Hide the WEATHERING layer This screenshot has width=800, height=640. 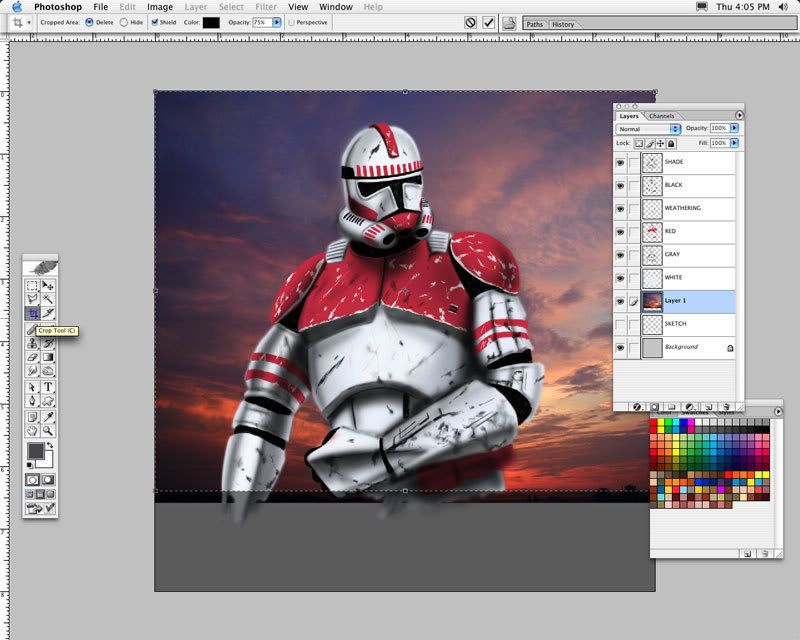(x=620, y=209)
